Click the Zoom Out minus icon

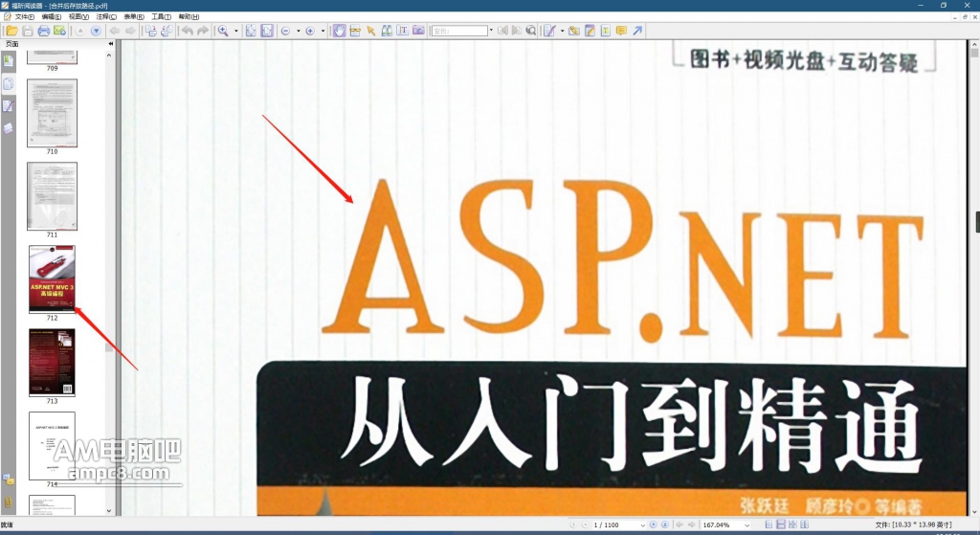click(x=285, y=31)
